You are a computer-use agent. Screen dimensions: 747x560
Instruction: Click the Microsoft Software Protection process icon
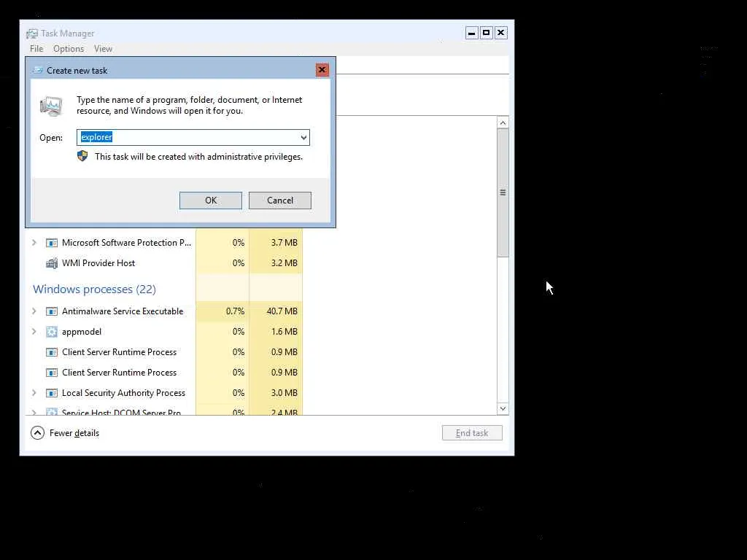52,243
